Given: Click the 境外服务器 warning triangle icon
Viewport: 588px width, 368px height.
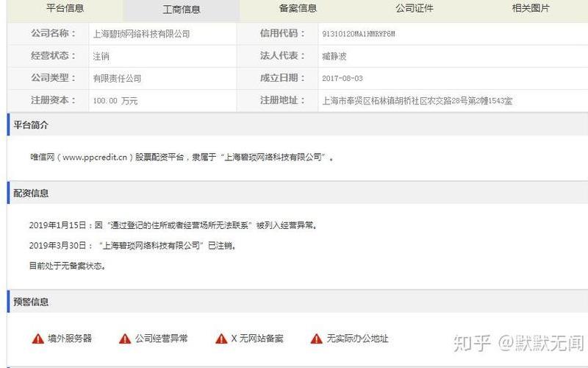Looking at the screenshot, I should tap(38, 339).
